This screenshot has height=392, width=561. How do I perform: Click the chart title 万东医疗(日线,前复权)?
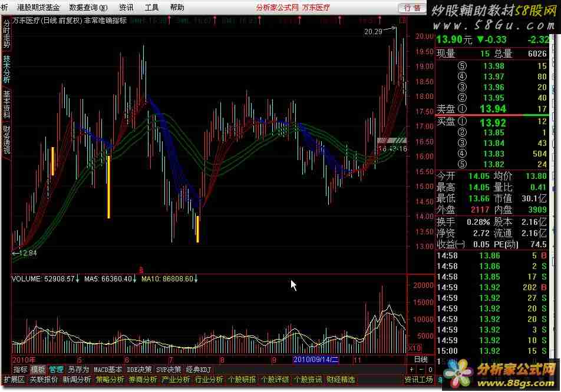(x=47, y=21)
